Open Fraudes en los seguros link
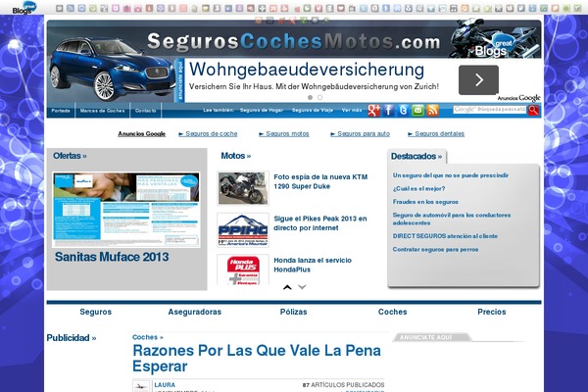The width and height of the screenshot is (588, 392). [425, 202]
